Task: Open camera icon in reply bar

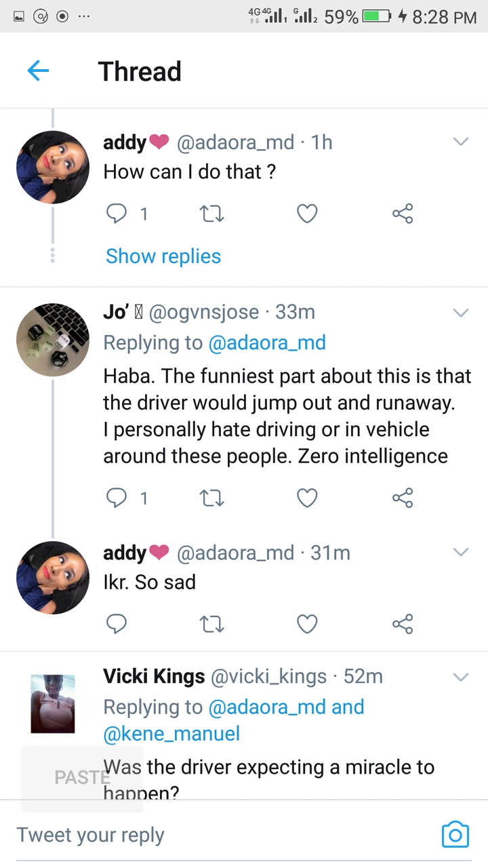Action: coord(455,834)
